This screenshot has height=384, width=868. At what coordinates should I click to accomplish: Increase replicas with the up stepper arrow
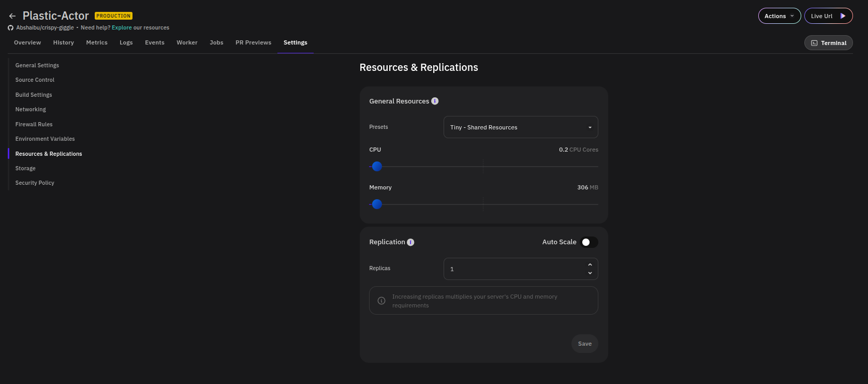click(590, 265)
